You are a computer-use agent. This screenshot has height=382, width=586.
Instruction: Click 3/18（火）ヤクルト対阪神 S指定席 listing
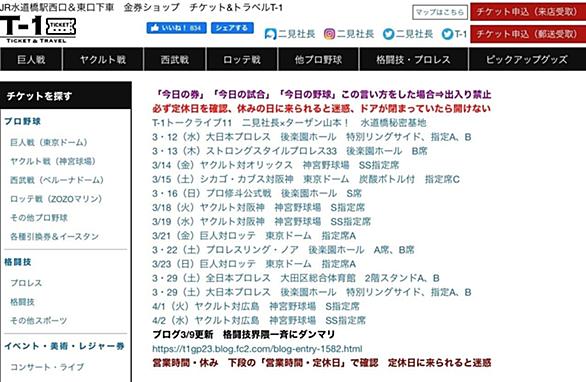(x=259, y=207)
